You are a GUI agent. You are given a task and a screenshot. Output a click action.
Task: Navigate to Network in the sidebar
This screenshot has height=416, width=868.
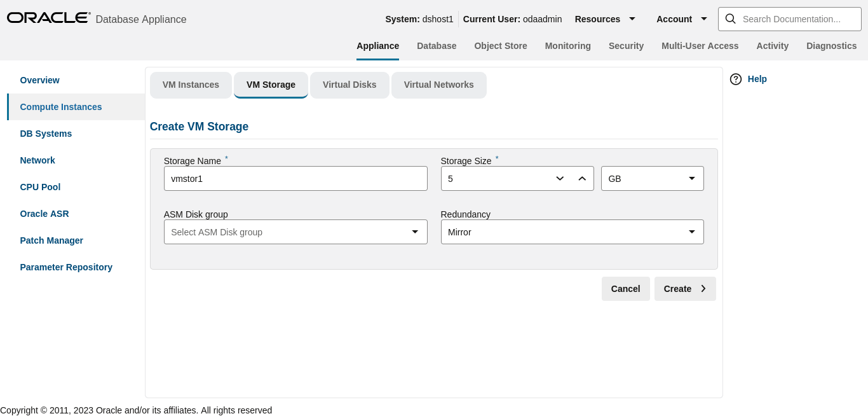pyautogui.click(x=37, y=160)
